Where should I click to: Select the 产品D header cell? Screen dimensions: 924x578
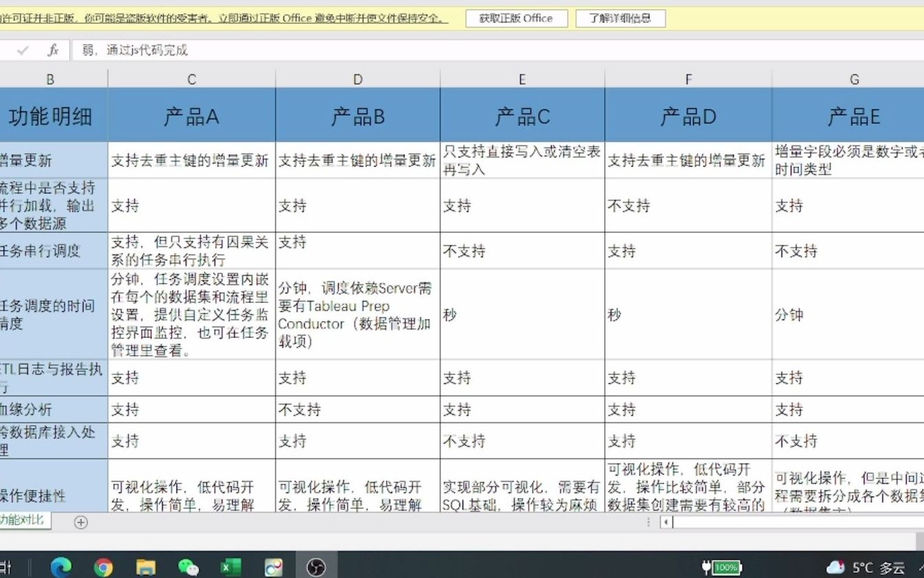click(688, 115)
